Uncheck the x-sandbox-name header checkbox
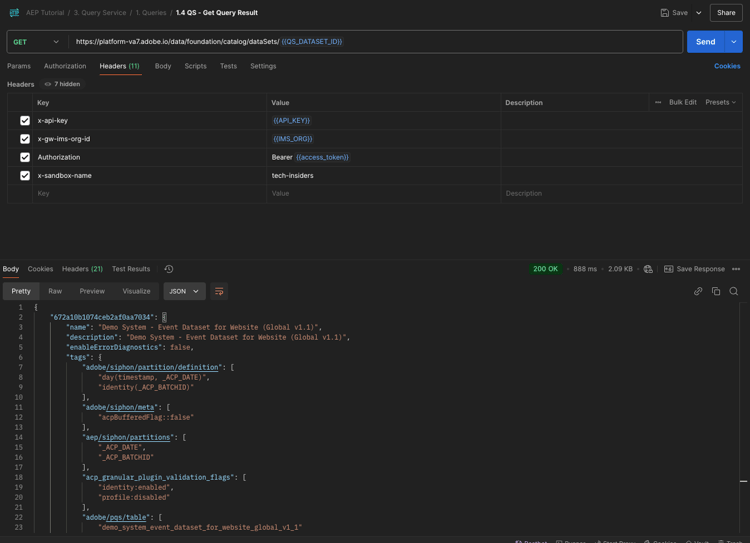The width and height of the screenshot is (750, 543). 25,176
